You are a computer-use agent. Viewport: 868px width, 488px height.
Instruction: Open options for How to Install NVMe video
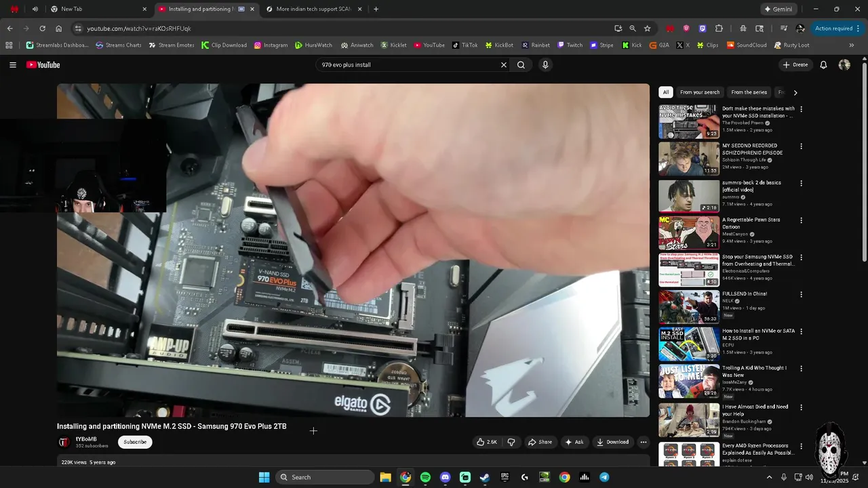802,331
